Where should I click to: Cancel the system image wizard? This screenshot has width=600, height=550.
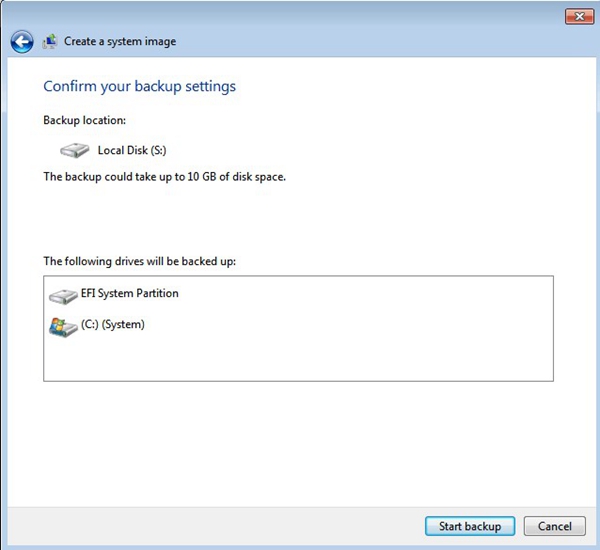554,526
